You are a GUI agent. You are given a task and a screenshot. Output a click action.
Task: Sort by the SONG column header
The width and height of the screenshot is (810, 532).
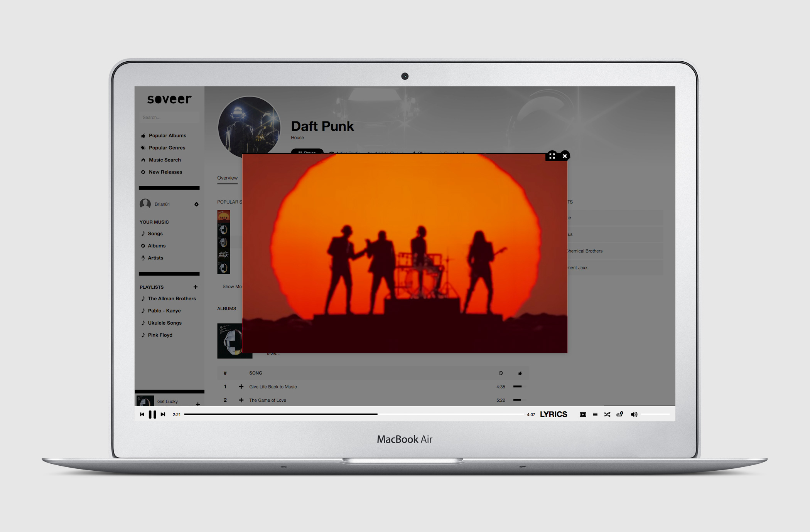(256, 373)
